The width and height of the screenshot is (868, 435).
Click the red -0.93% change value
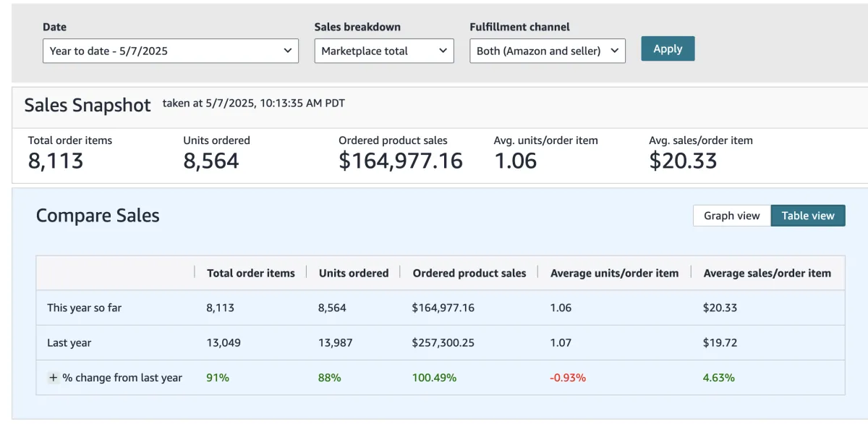pyautogui.click(x=568, y=378)
